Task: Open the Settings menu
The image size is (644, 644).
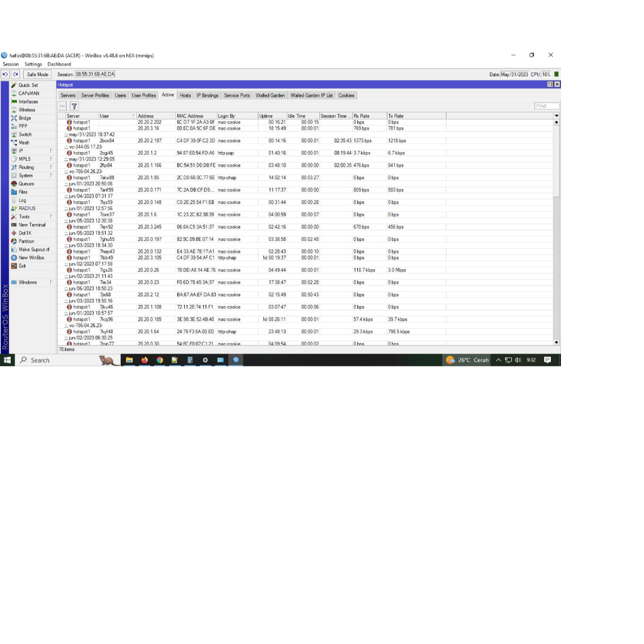Action: (x=33, y=64)
